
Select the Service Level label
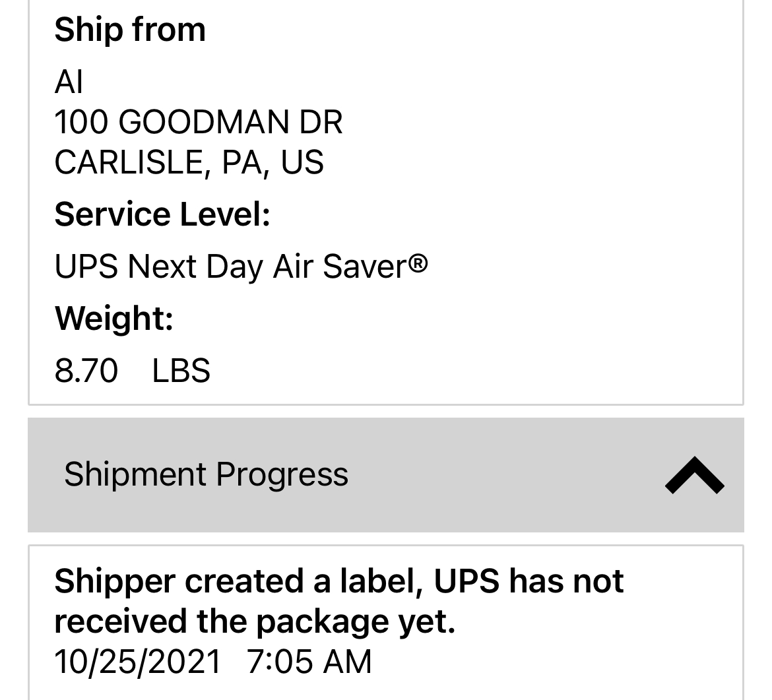coord(162,214)
